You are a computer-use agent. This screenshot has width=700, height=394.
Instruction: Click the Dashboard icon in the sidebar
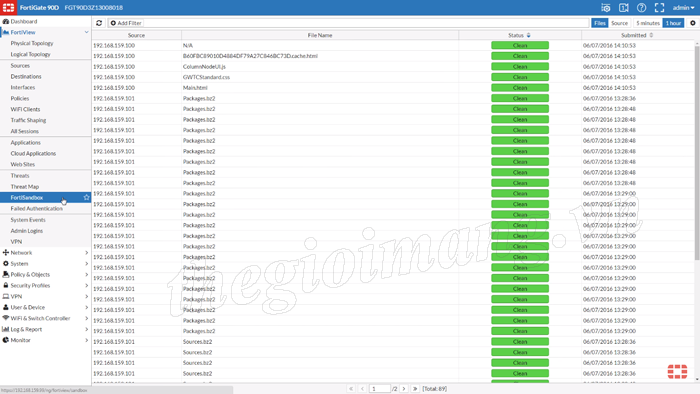click(6, 21)
